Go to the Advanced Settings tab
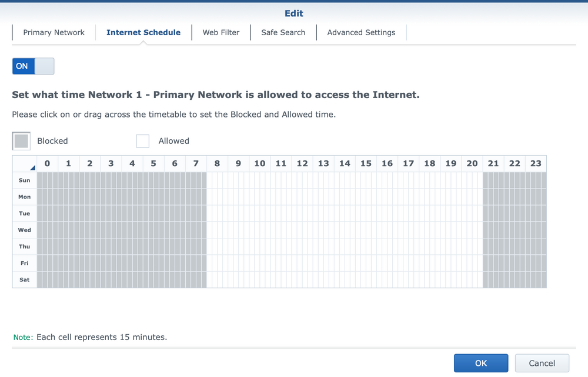 [x=361, y=32]
